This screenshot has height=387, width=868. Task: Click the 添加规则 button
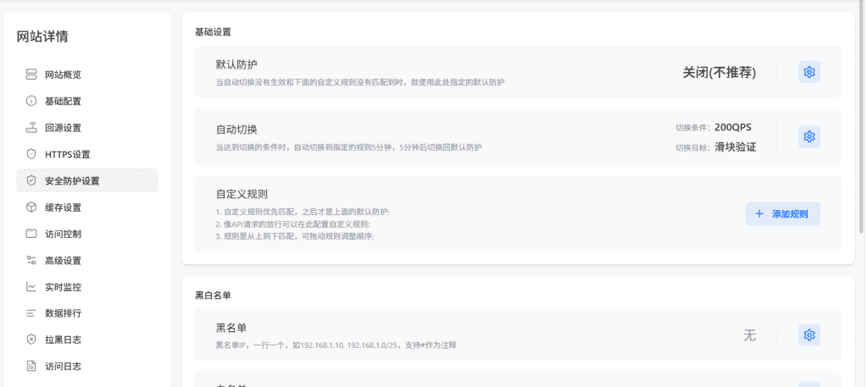(x=782, y=214)
